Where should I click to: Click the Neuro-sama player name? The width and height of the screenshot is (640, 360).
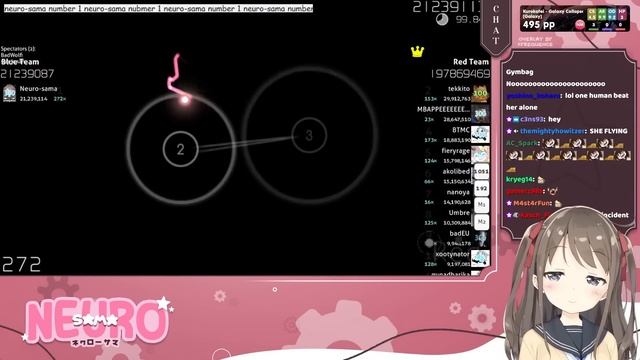click(x=38, y=89)
